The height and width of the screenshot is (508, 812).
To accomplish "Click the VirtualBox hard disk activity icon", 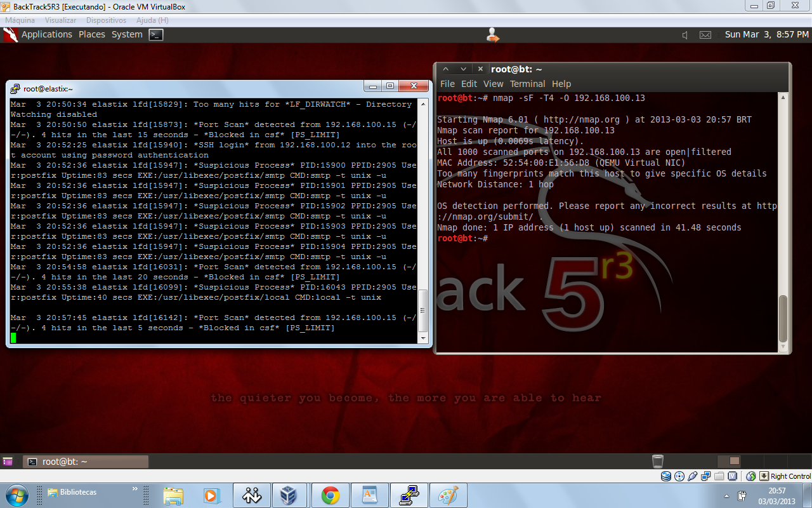I will pyautogui.click(x=665, y=476).
